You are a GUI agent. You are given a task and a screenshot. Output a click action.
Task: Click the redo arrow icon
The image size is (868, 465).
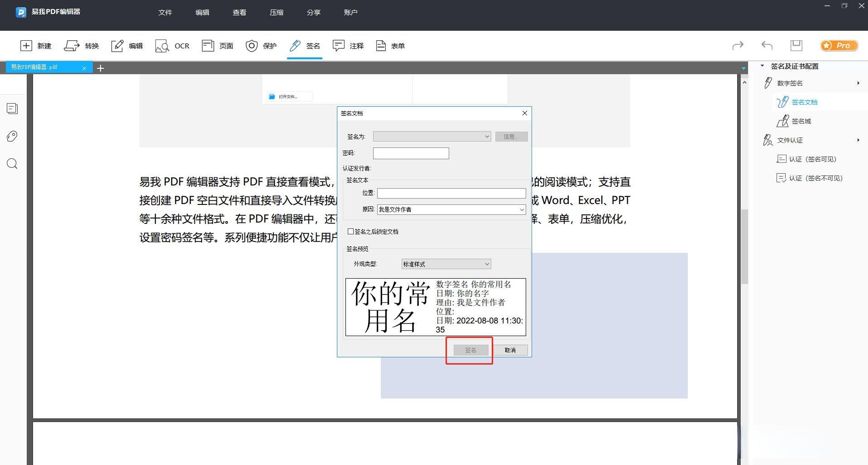tap(738, 45)
